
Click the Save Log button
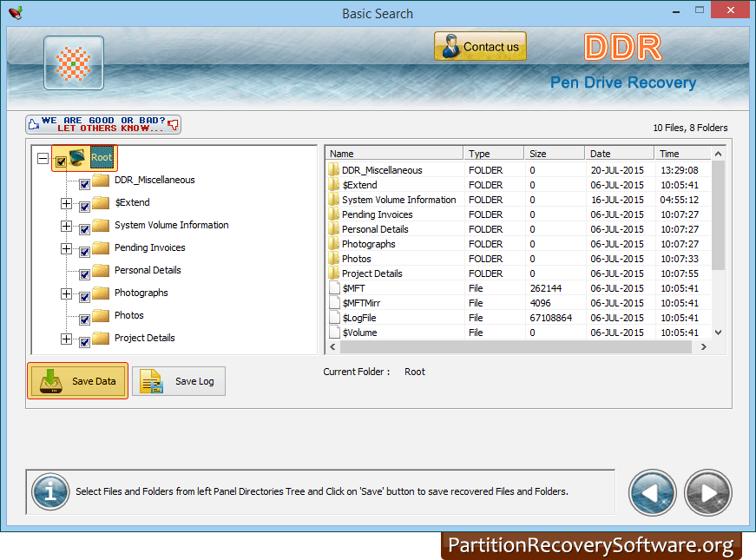pos(179,381)
